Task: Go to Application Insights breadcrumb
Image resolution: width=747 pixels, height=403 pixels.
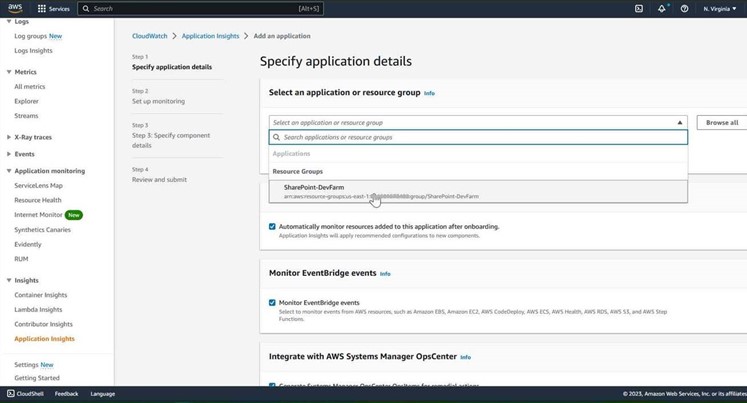Action: (x=210, y=36)
